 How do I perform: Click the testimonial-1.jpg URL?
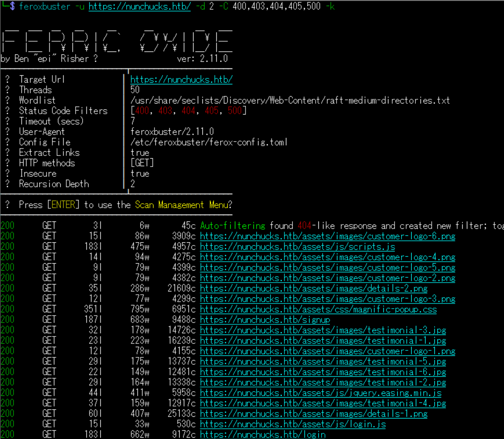click(x=323, y=341)
